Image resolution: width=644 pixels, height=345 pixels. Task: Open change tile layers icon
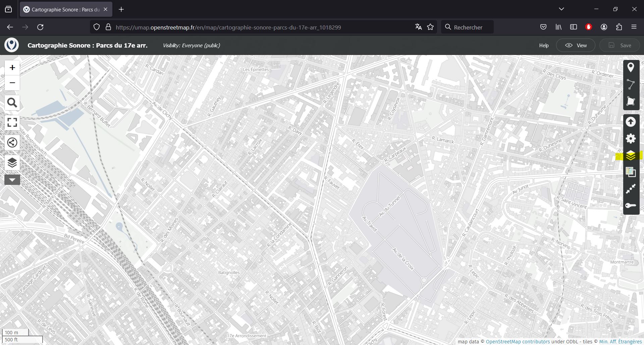click(x=631, y=172)
